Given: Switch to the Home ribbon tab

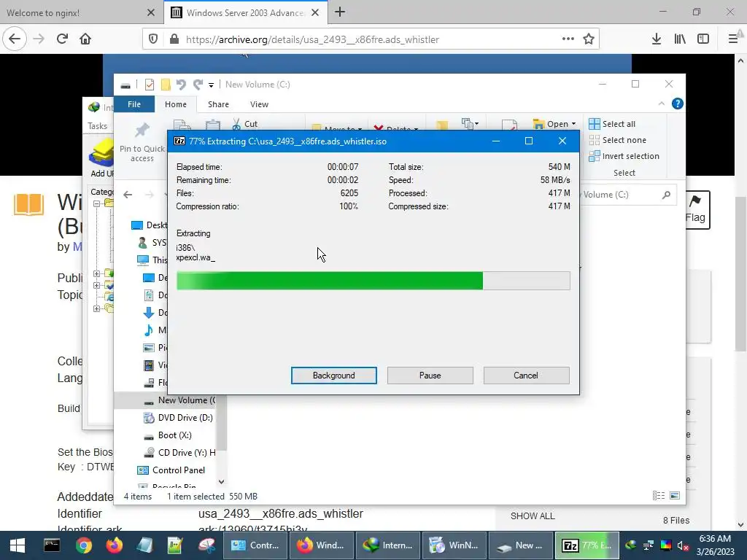Looking at the screenshot, I should click(x=175, y=104).
